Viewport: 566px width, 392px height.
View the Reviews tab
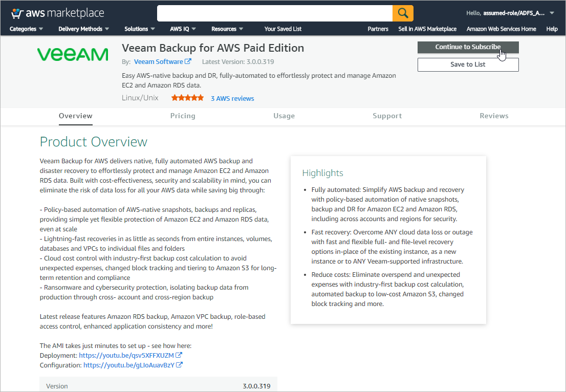pyautogui.click(x=494, y=116)
